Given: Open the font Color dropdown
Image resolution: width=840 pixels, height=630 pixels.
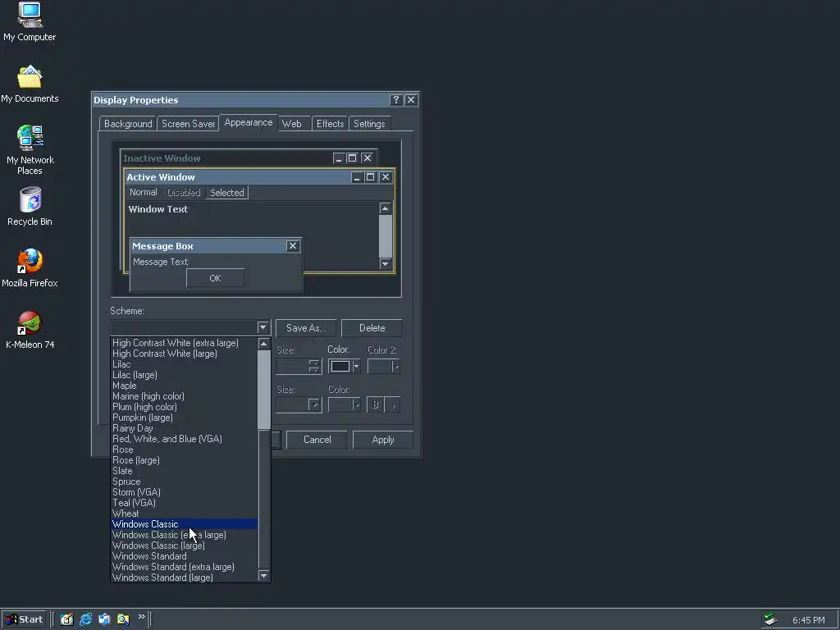Looking at the screenshot, I should 344,404.
